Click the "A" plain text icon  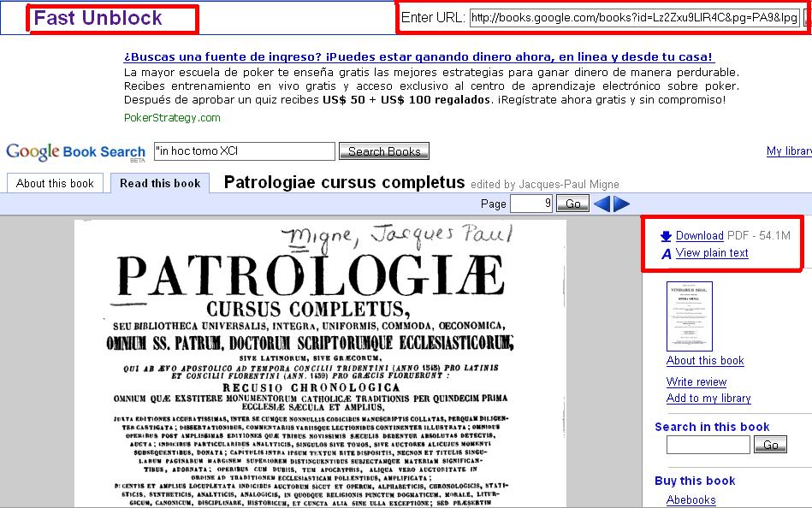667,252
